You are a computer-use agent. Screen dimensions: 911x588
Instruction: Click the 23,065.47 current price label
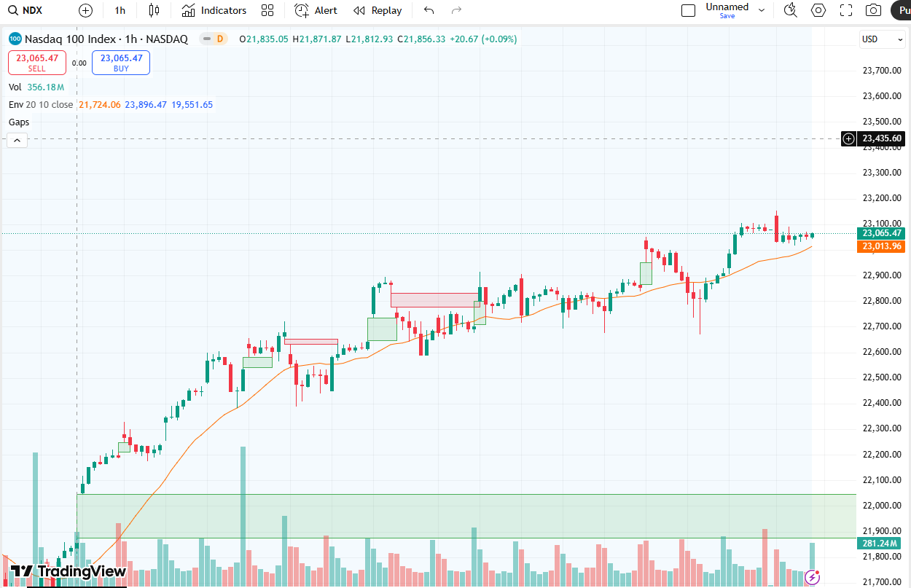tap(883, 233)
